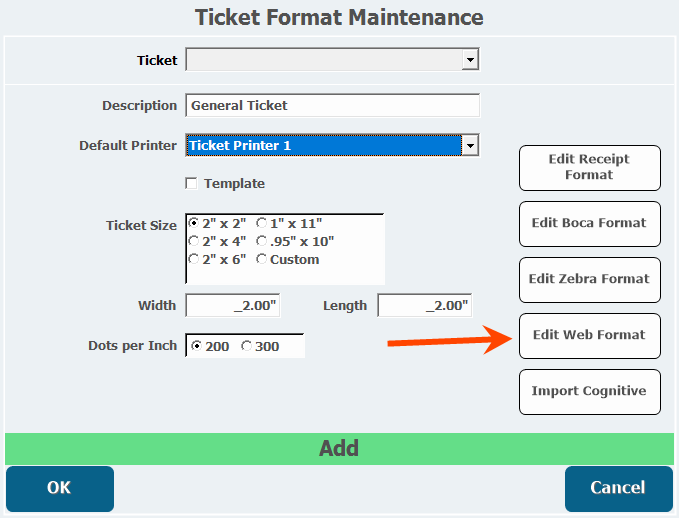Select the 2" x 2" ticket size
The image size is (679, 518).
click(x=194, y=223)
